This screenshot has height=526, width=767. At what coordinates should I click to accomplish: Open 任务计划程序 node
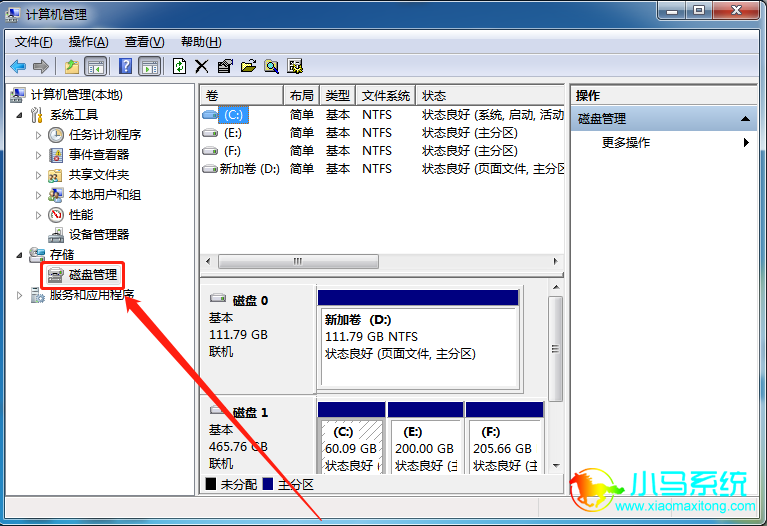coord(105,135)
